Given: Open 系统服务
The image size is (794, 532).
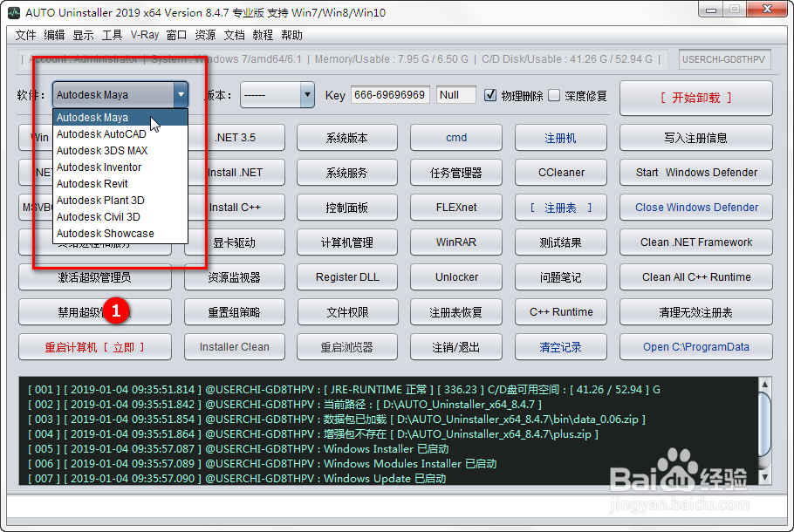Looking at the screenshot, I should pyautogui.click(x=347, y=173).
